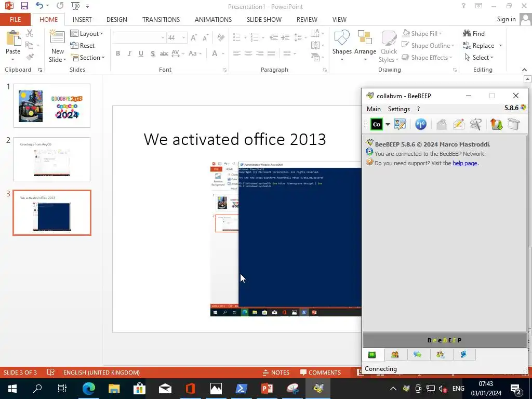Image resolution: width=532 pixels, height=399 pixels.
Task: Select slide 1 thumbnail Goodbye 2023
Action: (52, 106)
